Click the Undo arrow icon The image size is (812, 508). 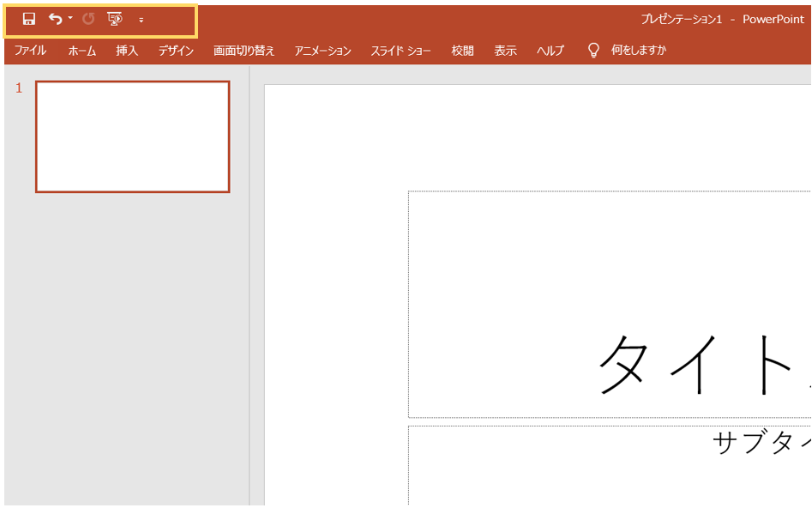[x=56, y=19]
